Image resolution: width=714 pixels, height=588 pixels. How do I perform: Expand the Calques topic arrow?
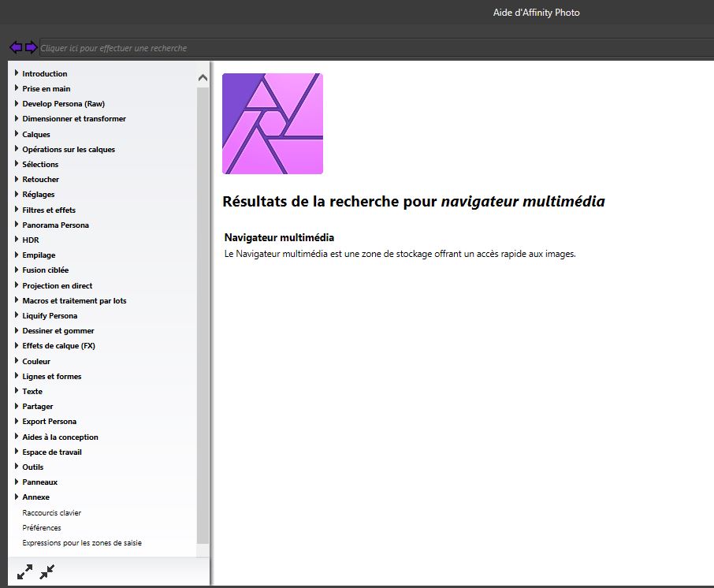click(x=17, y=133)
